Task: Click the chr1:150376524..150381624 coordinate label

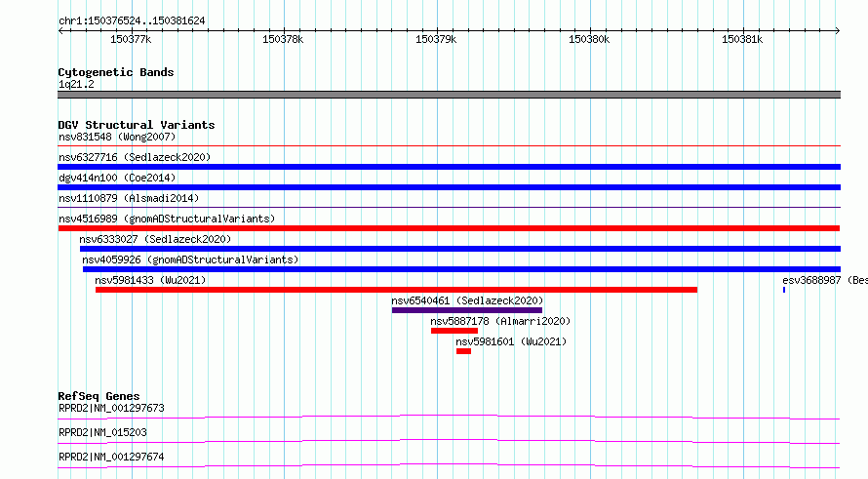Action: tap(132, 20)
